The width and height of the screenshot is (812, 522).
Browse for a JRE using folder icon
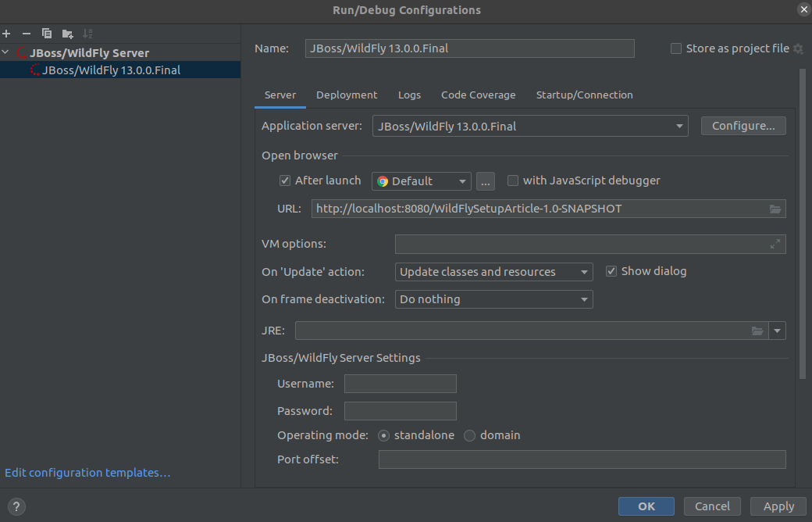click(x=757, y=330)
